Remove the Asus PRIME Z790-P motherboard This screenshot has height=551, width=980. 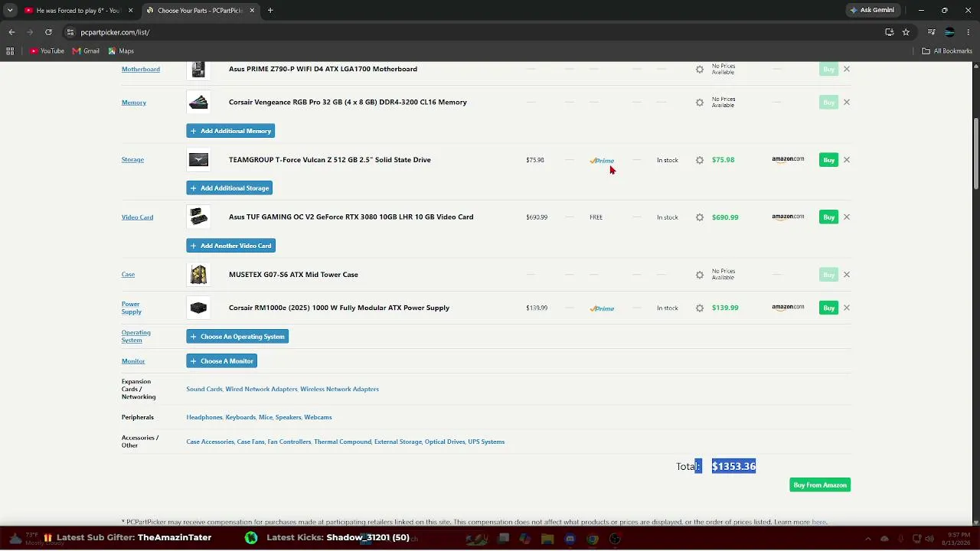(x=847, y=69)
